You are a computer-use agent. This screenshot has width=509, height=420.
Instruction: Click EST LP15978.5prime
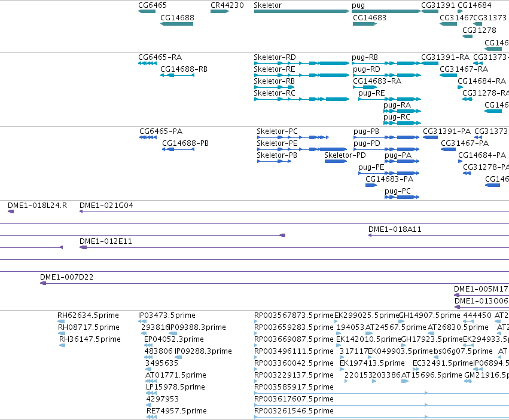point(151,393)
